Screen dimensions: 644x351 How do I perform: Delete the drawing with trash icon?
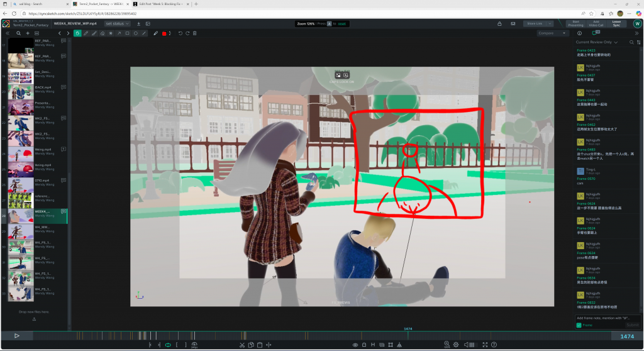pos(195,33)
